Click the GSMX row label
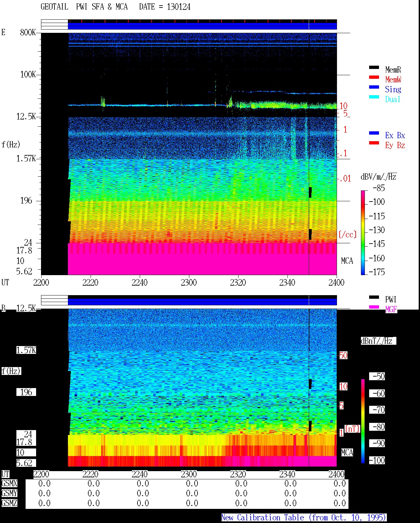The image size is (420, 523). pos(9,484)
